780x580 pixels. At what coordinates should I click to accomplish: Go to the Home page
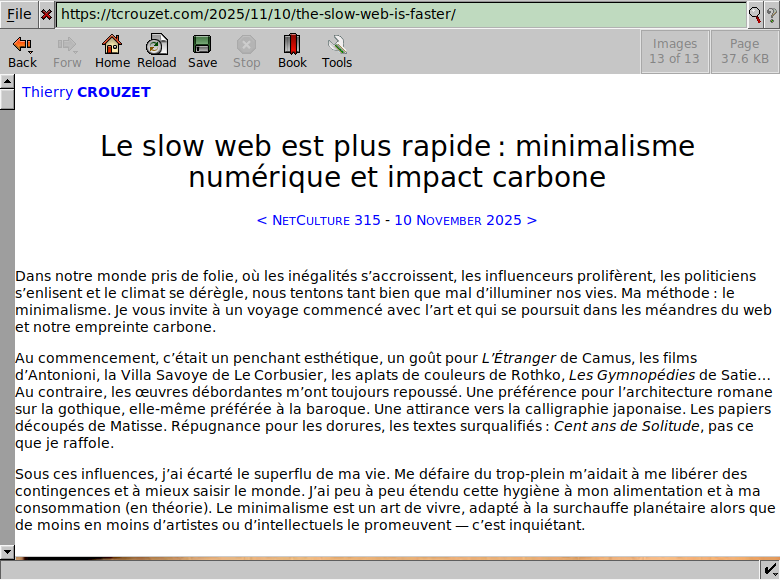[112, 52]
